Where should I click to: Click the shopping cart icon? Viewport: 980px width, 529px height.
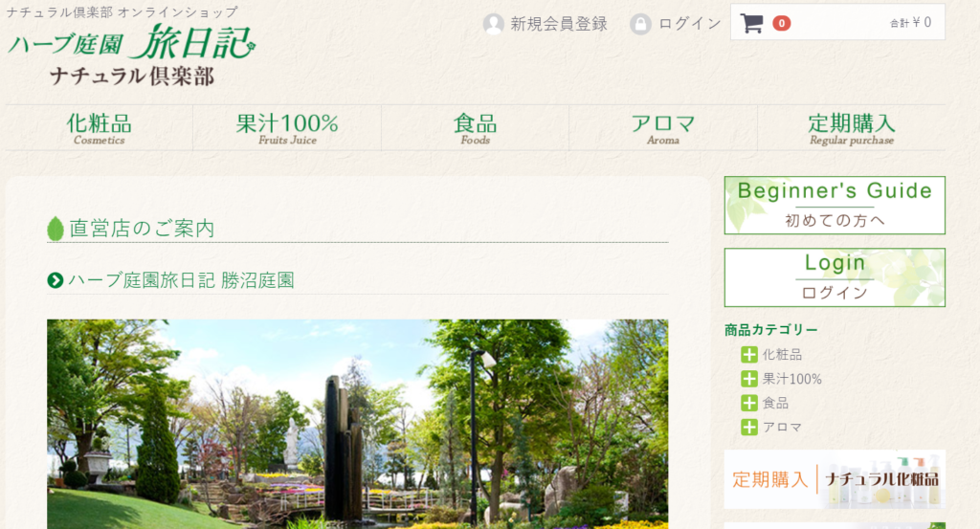(751, 23)
